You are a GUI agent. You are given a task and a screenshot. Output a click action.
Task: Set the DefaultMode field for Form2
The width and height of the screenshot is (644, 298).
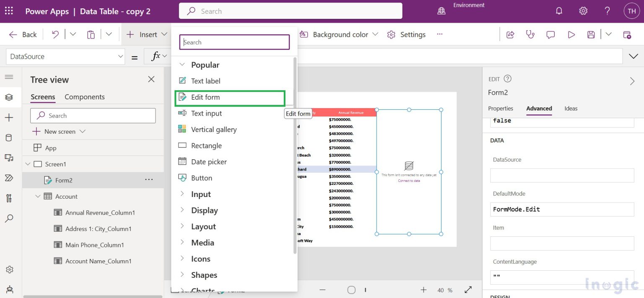(562, 209)
